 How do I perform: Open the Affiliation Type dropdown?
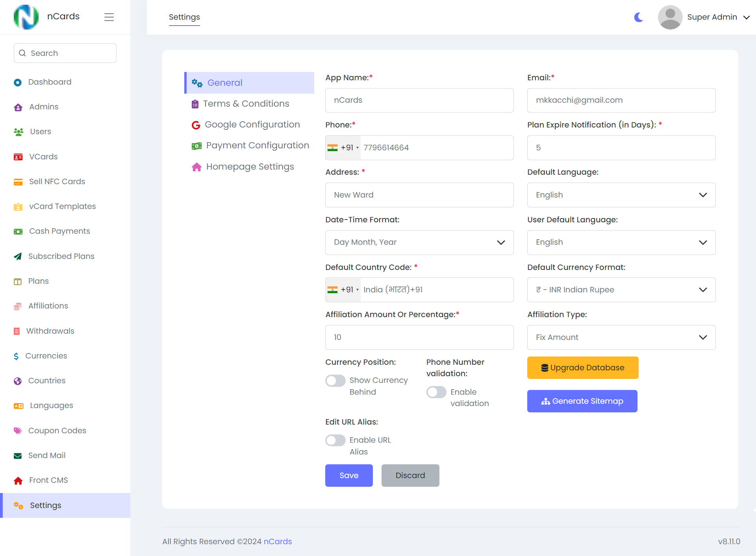coord(621,337)
